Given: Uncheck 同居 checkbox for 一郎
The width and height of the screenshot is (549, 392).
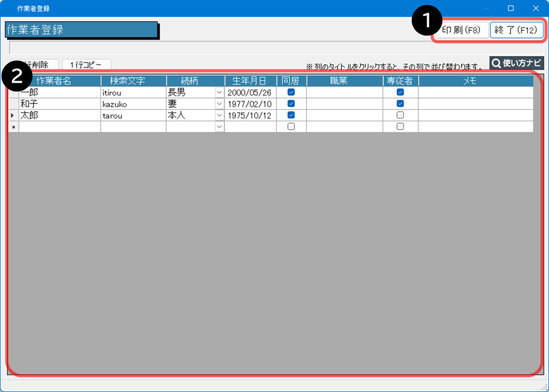Looking at the screenshot, I should [x=291, y=92].
